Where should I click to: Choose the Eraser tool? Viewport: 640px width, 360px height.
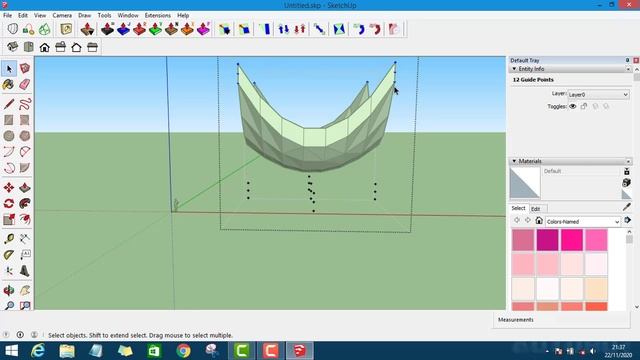[x=25, y=84]
